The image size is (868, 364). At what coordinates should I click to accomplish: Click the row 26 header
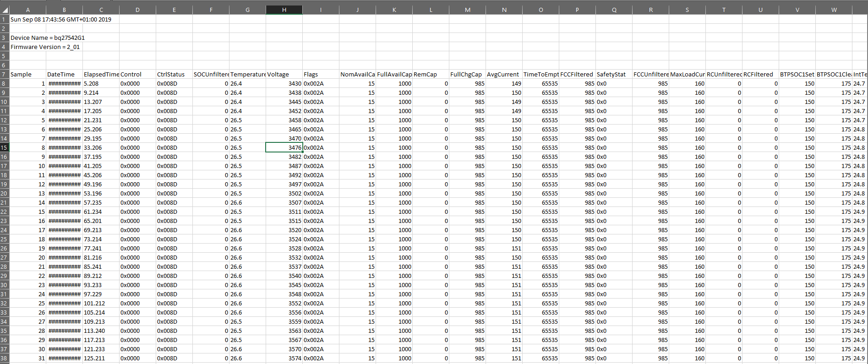(5, 248)
